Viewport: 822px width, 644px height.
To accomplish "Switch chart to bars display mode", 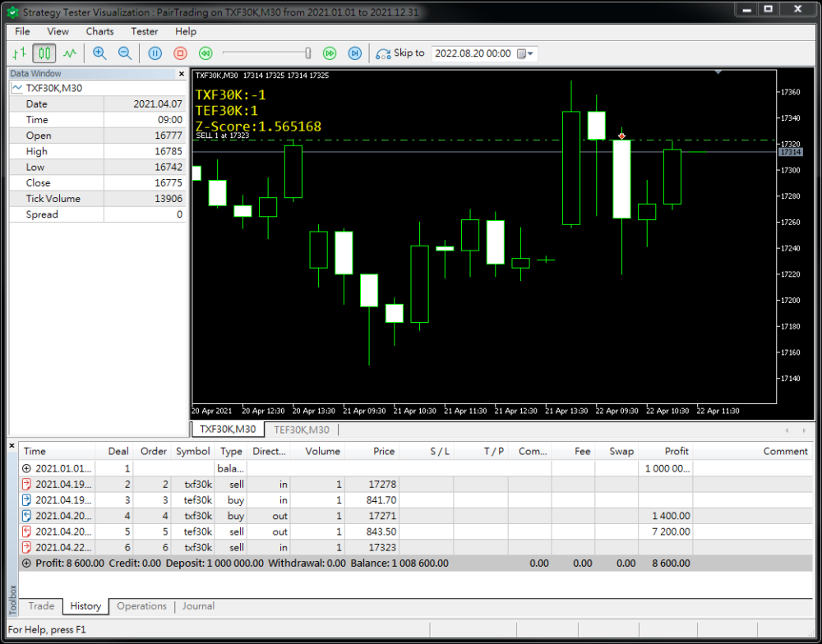I will [20, 53].
